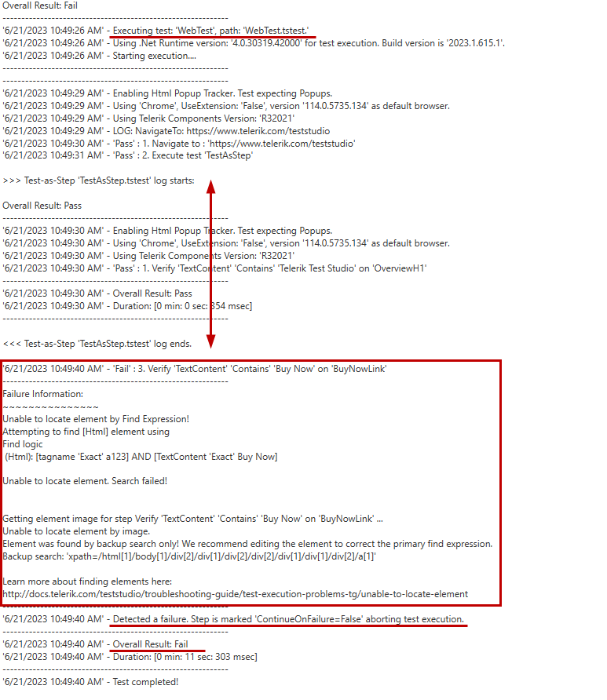The width and height of the screenshot is (607, 700).
Task: Select the 'Pass : 1. Navigate to' line
Action: (x=179, y=144)
